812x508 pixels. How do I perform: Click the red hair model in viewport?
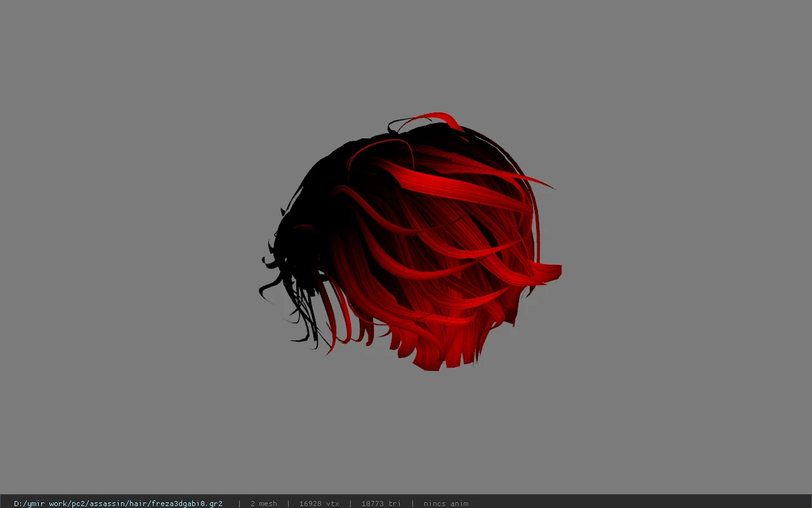pos(410,242)
